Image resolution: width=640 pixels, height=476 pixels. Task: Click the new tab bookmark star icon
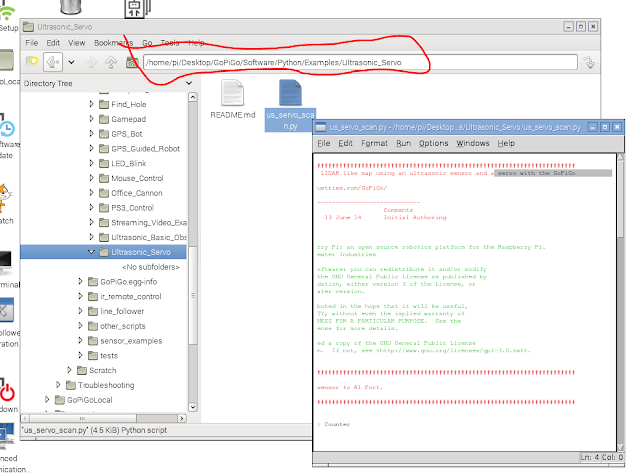tap(32, 62)
